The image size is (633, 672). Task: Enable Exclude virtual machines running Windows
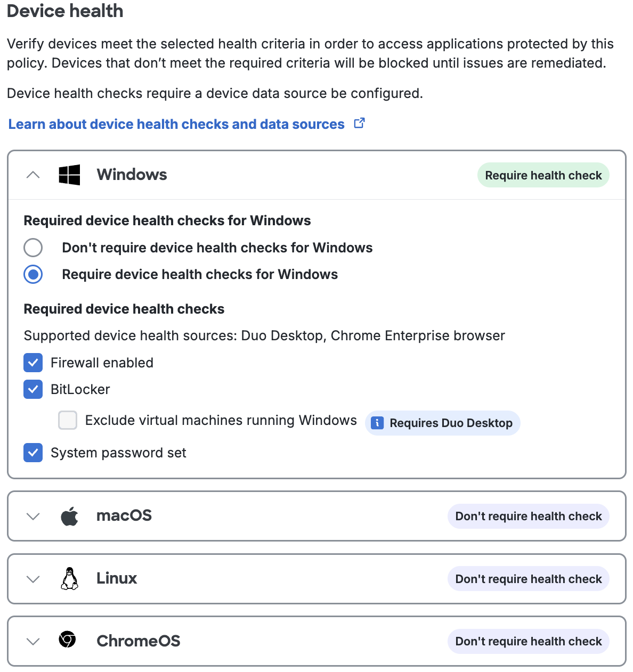pos(68,420)
